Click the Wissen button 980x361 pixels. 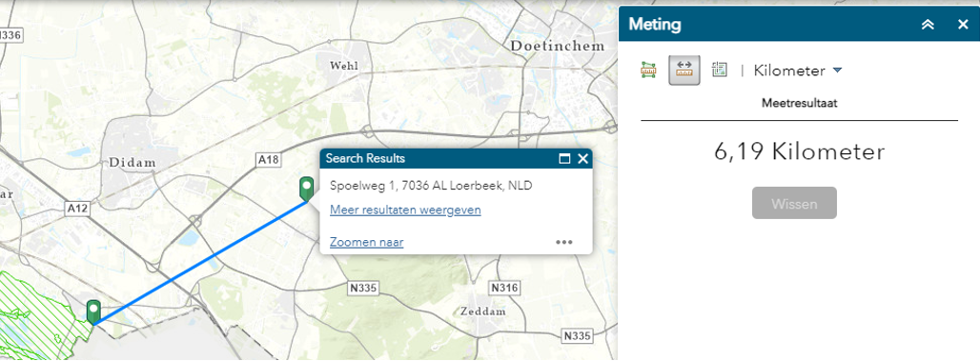point(794,203)
